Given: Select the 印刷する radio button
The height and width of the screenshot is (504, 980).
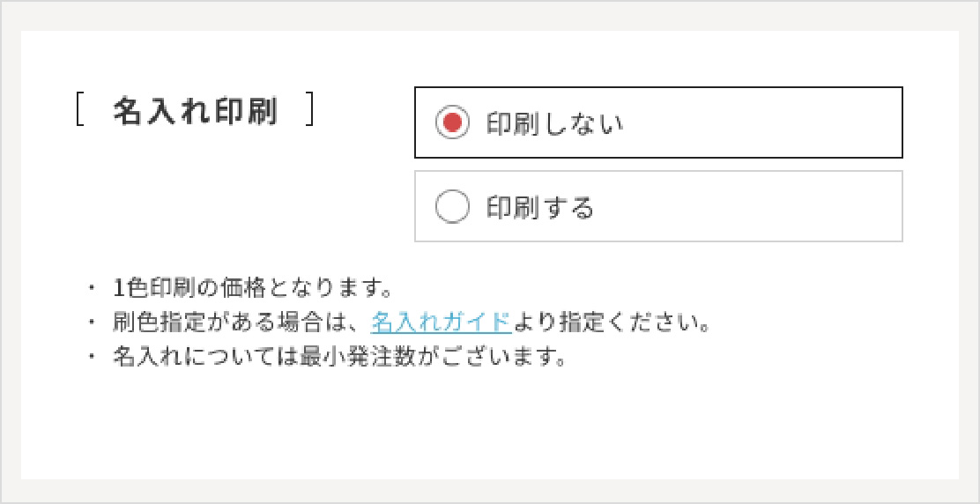Looking at the screenshot, I should point(452,207).
